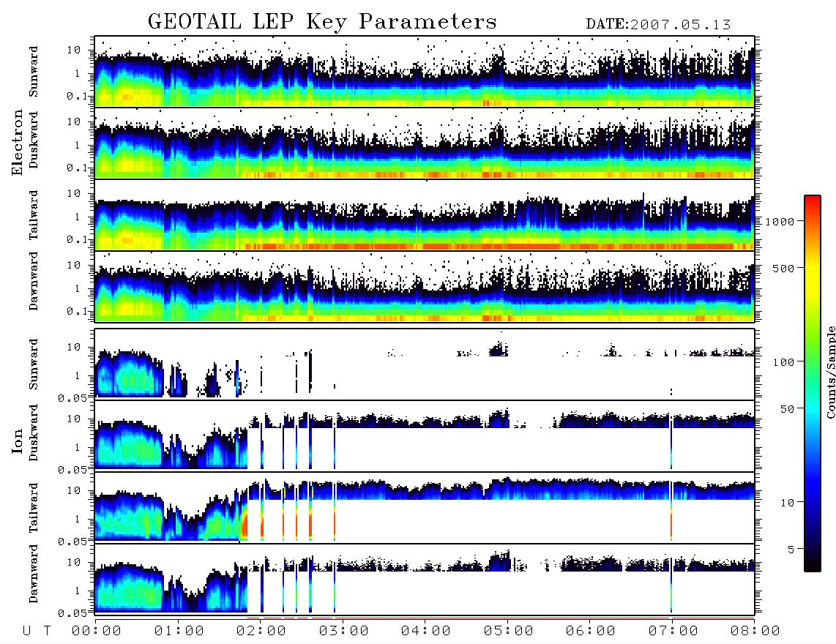Click the 05:00 time tick label
The image size is (836, 644).
508,631
